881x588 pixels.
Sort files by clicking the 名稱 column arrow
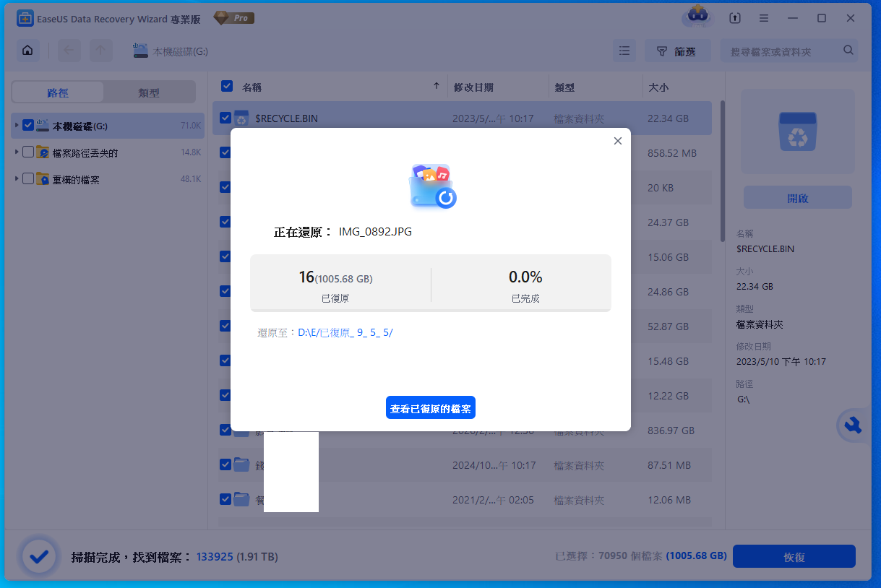point(437,86)
